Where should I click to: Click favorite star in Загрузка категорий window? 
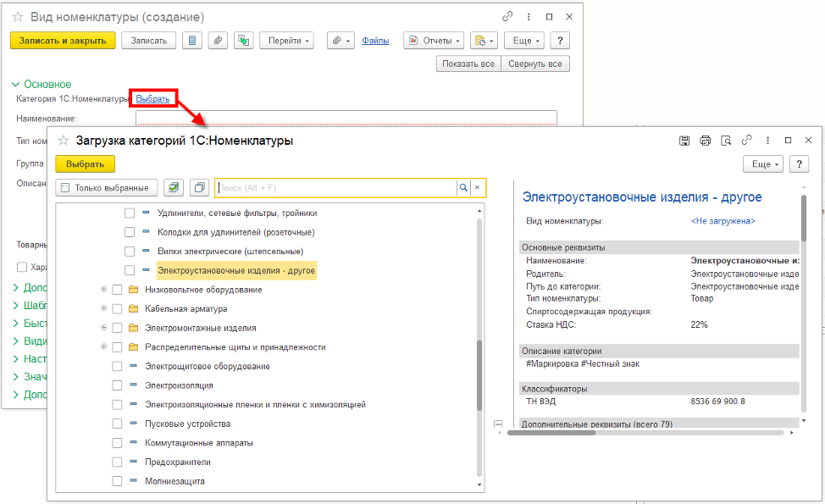(64, 141)
